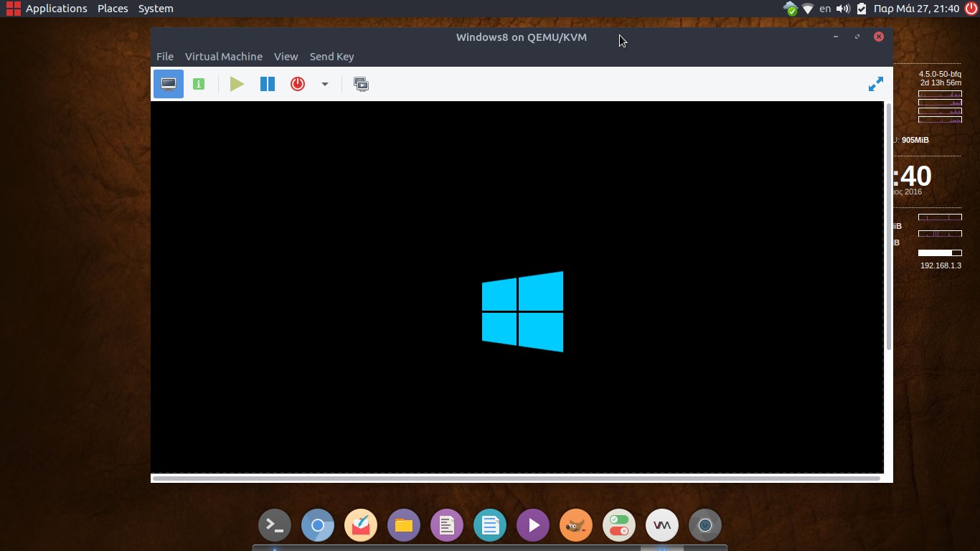Viewport: 980px width, 551px height.
Task: Click the console horizontal scrollbar
Action: point(517,478)
